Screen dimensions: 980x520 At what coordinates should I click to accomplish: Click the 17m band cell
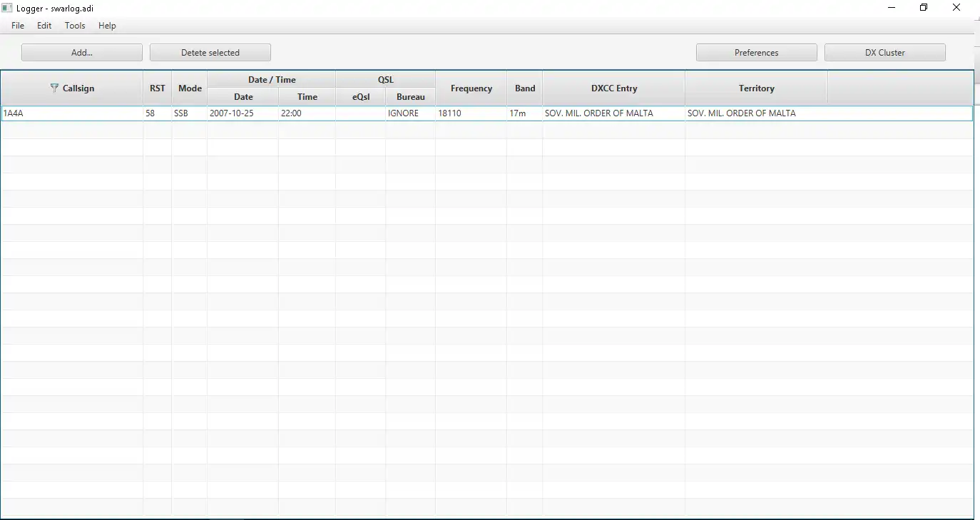pyautogui.click(x=525, y=113)
